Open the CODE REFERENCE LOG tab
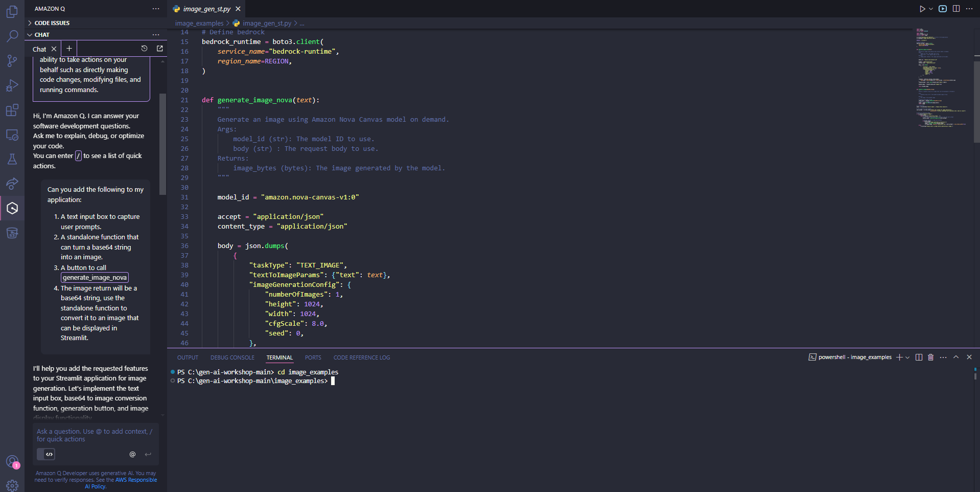The image size is (980, 492). tap(362, 357)
